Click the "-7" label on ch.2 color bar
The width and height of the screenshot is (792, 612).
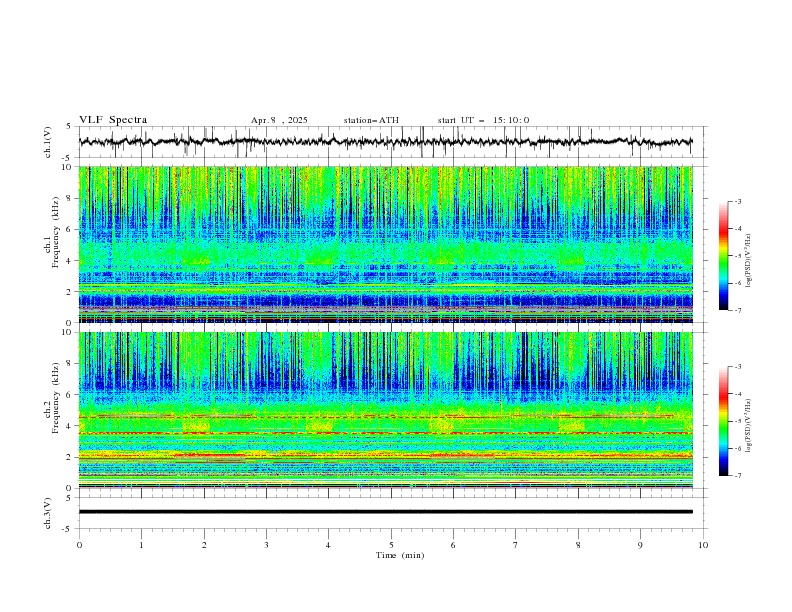pos(738,475)
